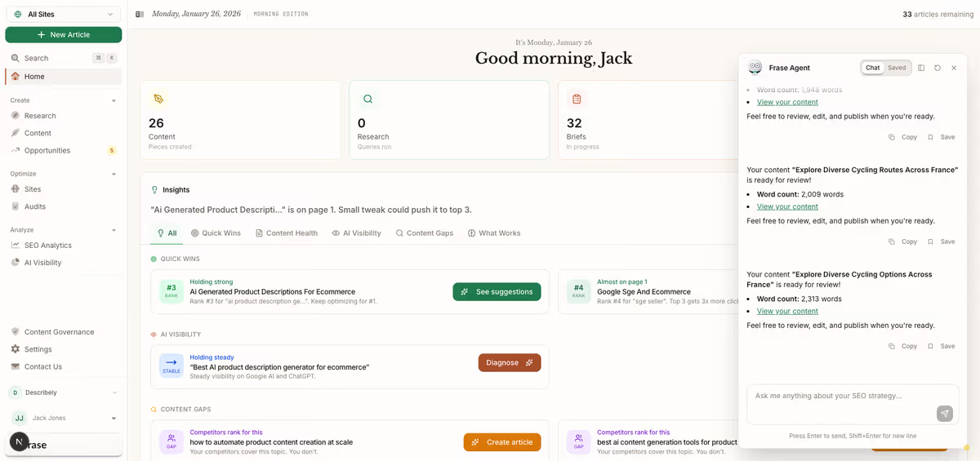Screen dimensions: 980x461
Task: Click the send message arrow icon
Action: [944, 414]
